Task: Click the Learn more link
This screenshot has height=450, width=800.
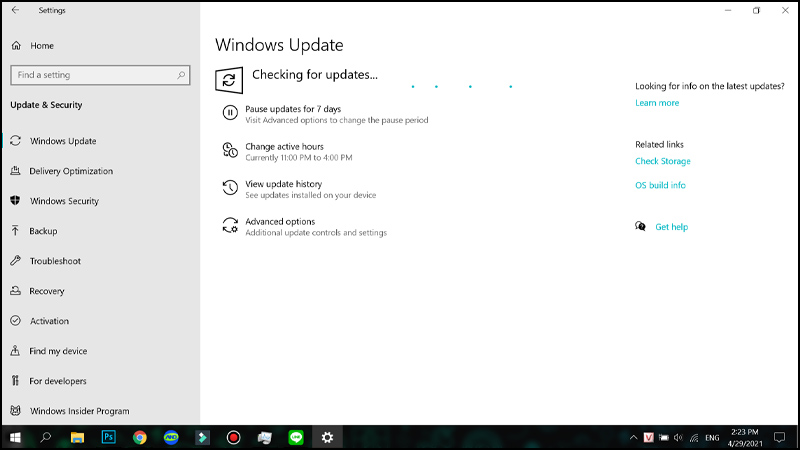Action: tap(657, 103)
